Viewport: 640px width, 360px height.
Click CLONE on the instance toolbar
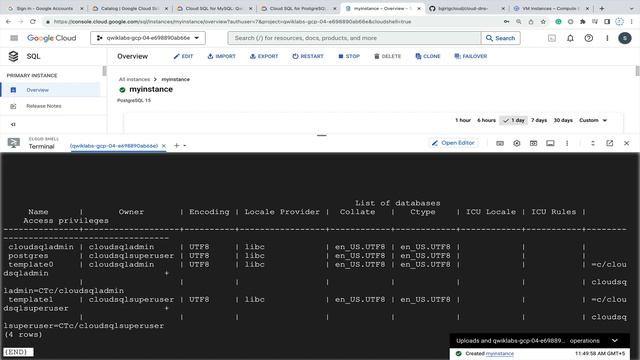pos(428,56)
